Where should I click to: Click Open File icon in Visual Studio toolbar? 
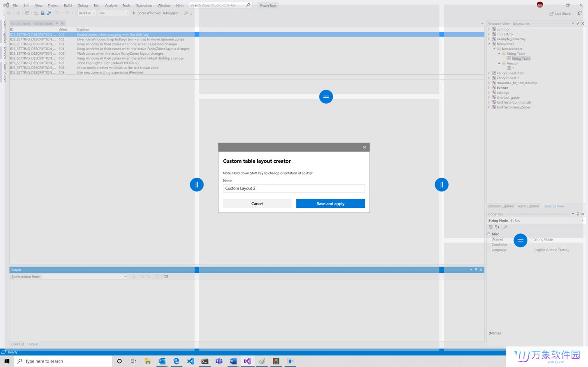point(36,13)
